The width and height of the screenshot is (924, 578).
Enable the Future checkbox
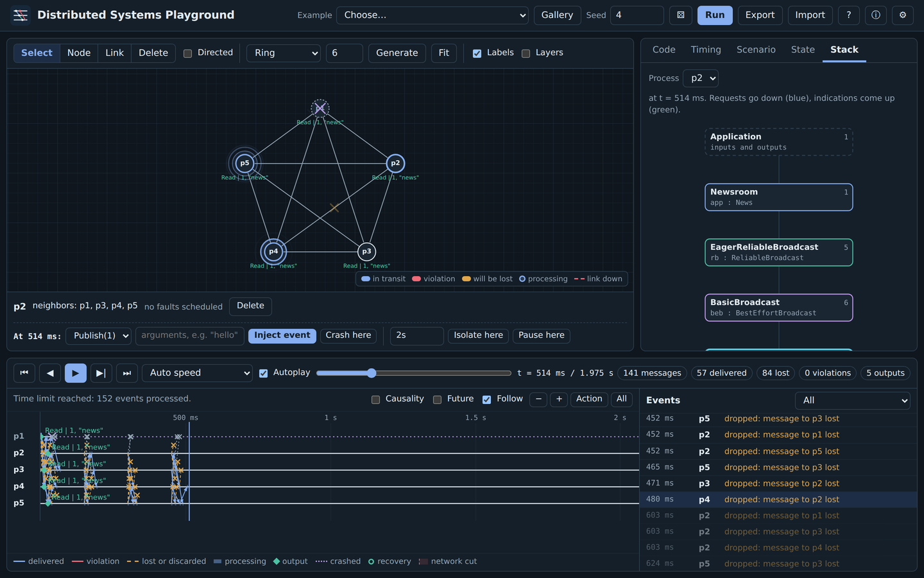coord(437,399)
